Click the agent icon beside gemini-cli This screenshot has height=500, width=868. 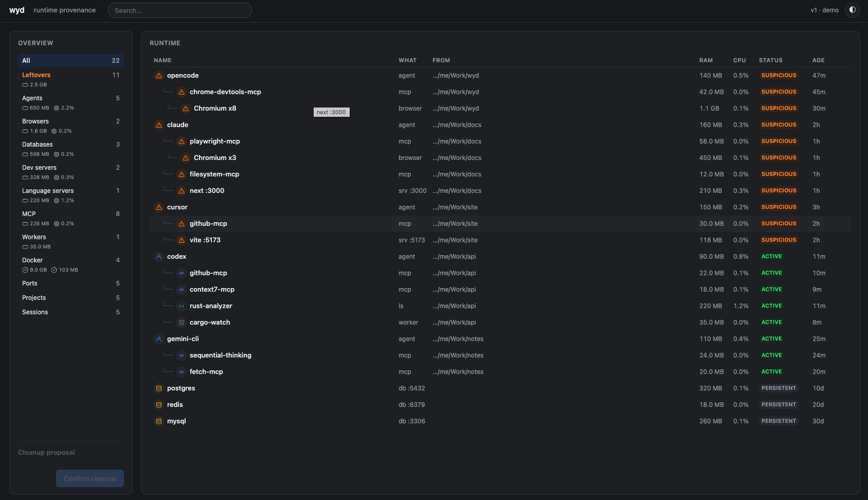(x=159, y=339)
